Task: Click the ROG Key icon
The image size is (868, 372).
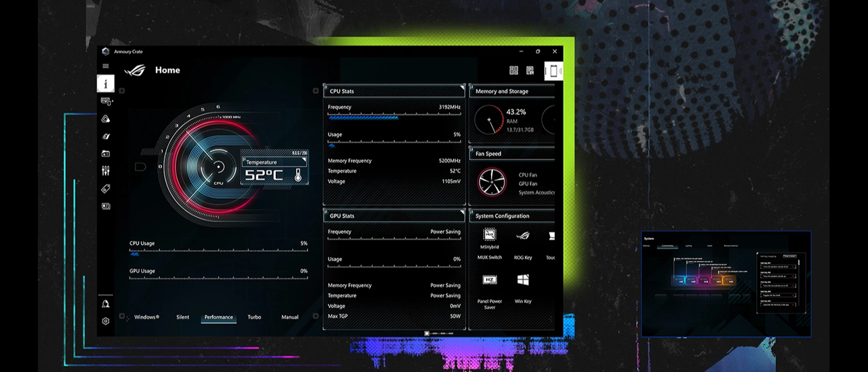Action: coord(523,235)
